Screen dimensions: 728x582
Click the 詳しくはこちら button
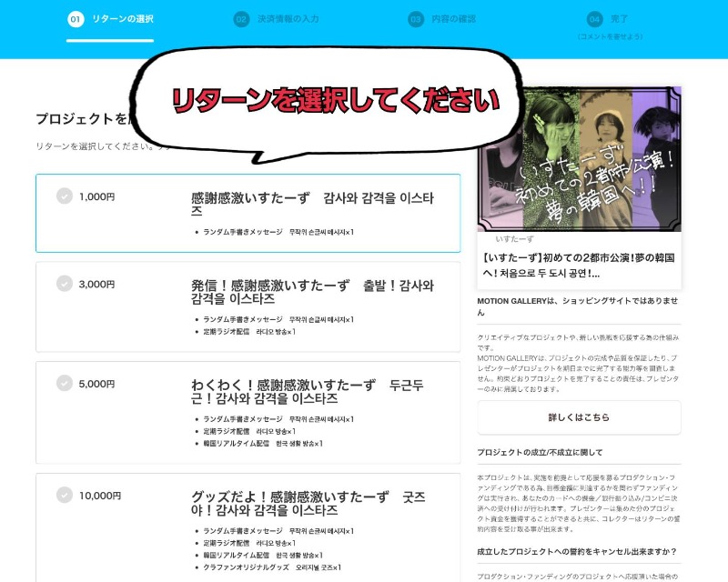(579, 417)
